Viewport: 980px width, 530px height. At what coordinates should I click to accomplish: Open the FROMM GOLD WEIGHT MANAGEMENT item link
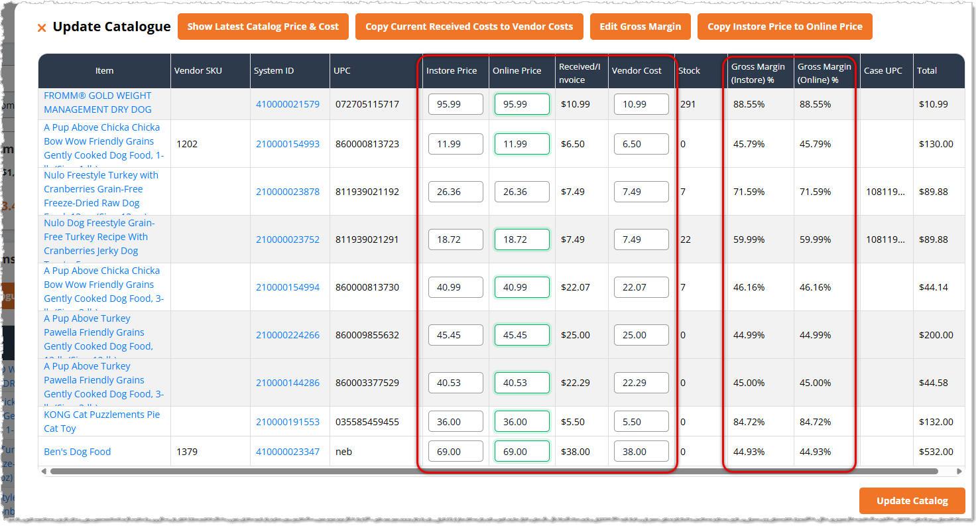tap(97, 103)
